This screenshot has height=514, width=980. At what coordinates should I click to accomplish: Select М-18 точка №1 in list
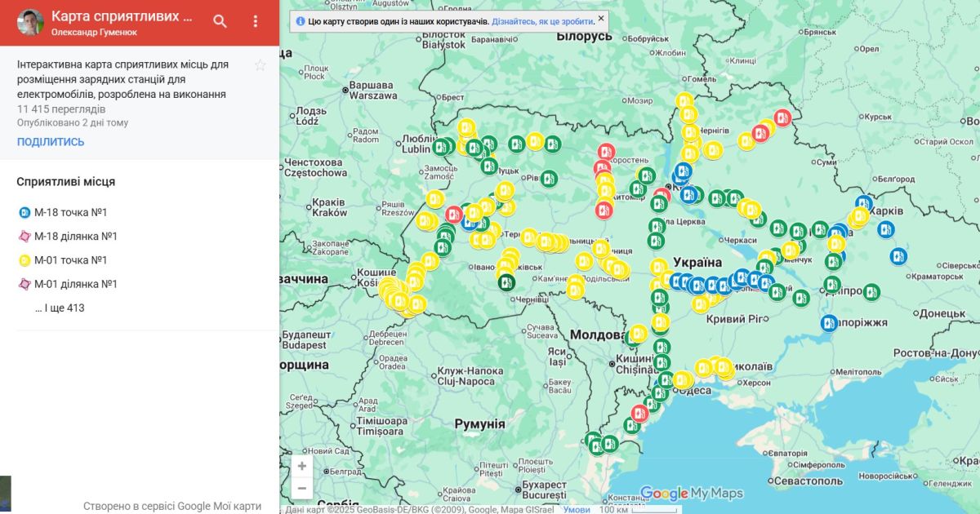(x=70, y=213)
